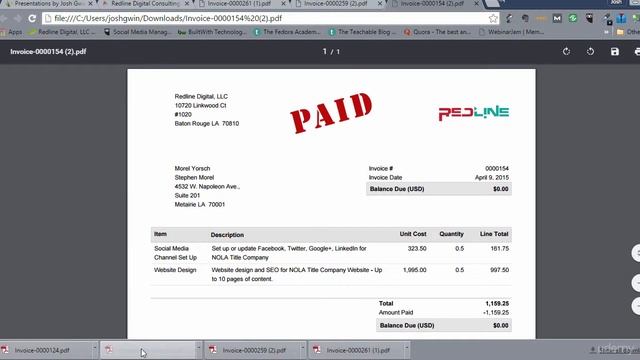Viewport: 640px width, 360px height.
Task: Click the PDF page number indicator '1'
Action: [325, 51]
